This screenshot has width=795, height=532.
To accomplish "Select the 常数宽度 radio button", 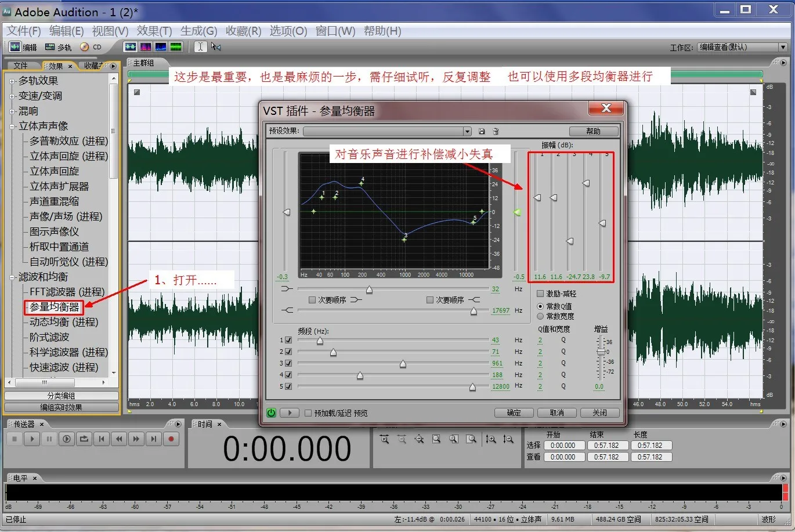I will coord(540,317).
